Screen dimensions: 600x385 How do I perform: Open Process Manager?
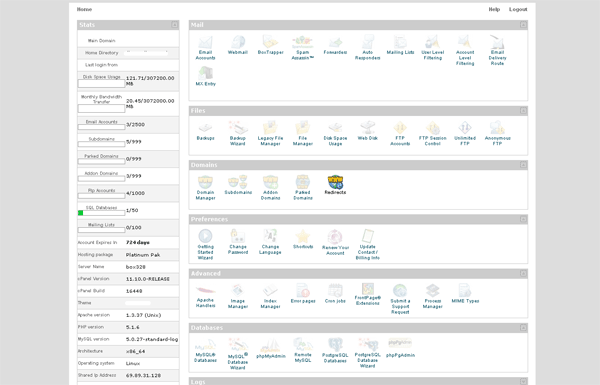[432, 297]
